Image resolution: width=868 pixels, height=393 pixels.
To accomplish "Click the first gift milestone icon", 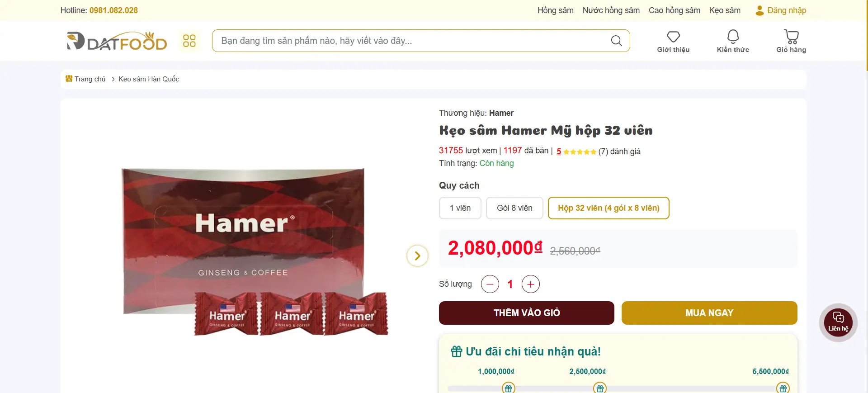I will click(509, 388).
